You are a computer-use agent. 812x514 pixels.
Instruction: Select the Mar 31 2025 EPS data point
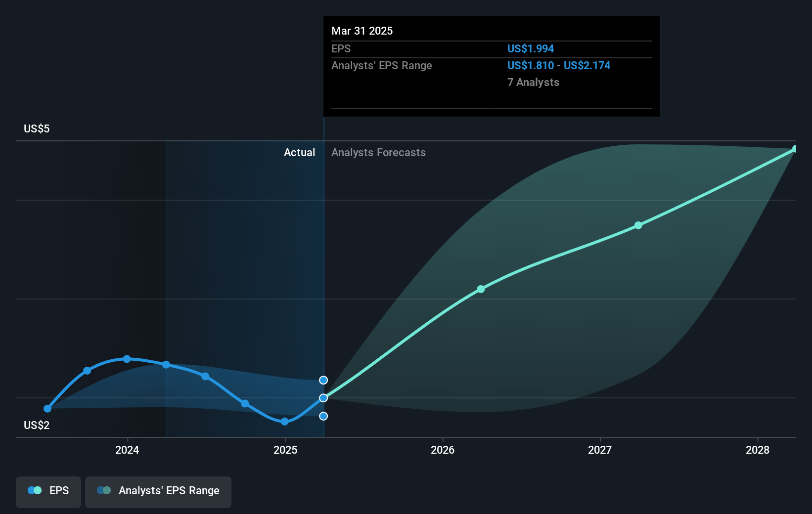[323, 398]
